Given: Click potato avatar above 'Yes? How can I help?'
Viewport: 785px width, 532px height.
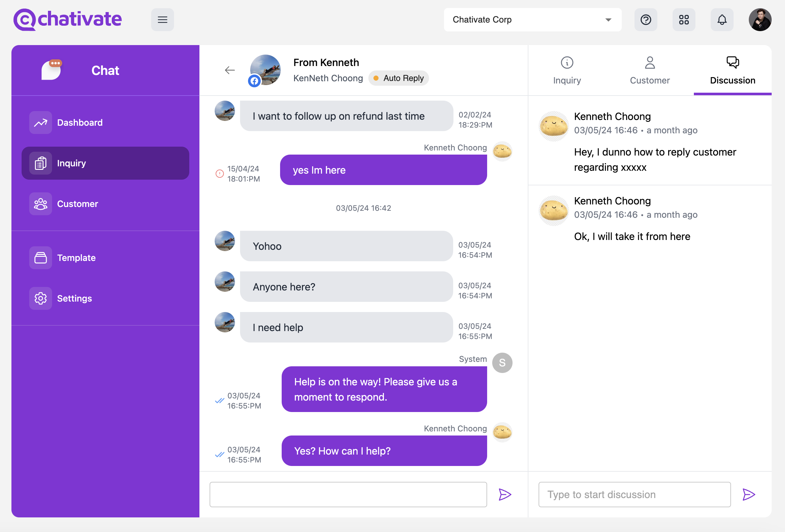Looking at the screenshot, I should pos(502,432).
